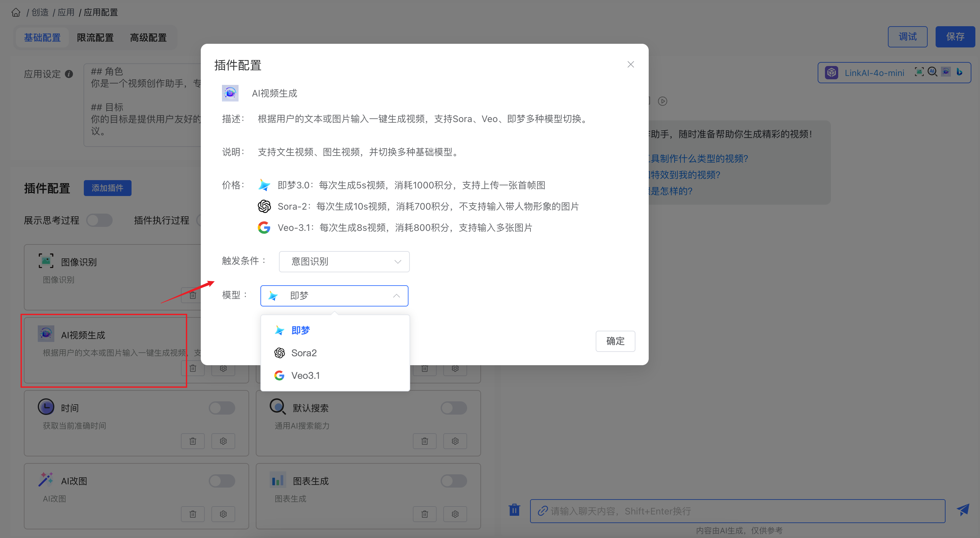Click the home icon in breadcrumb
The height and width of the screenshot is (538, 980).
point(16,13)
